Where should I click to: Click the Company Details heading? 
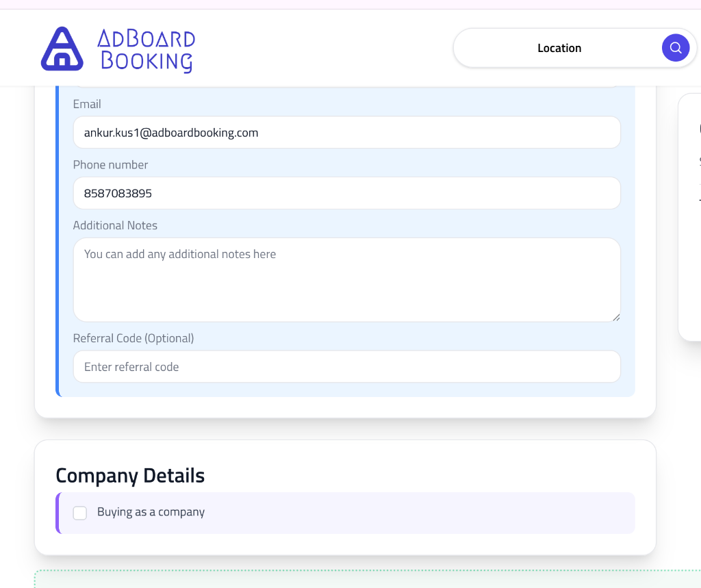tap(130, 475)
